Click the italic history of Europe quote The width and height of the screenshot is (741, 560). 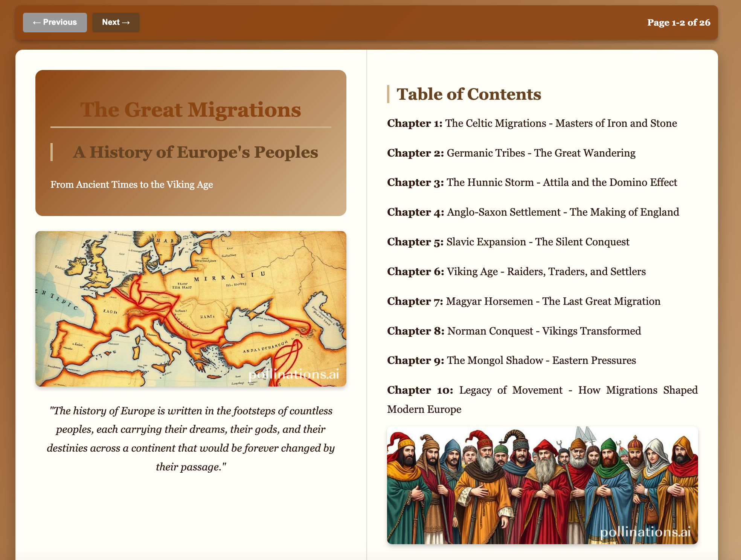(x=191, y=439)
